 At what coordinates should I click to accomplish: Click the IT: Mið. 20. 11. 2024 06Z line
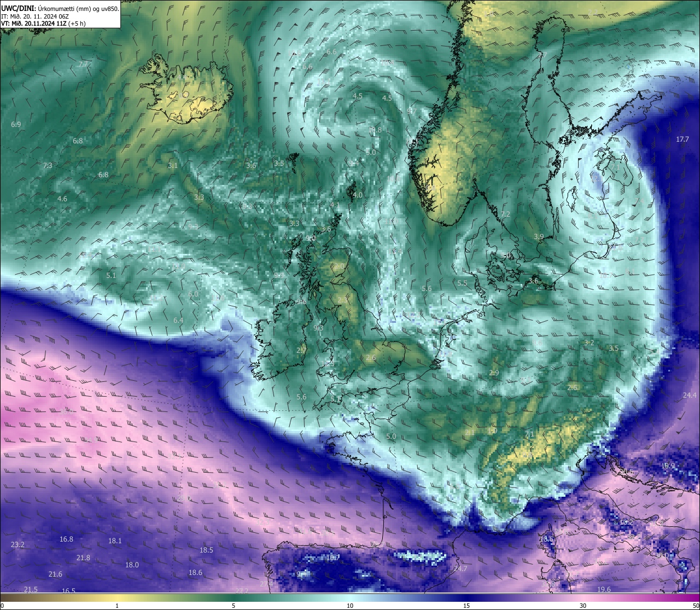click(35, 16)
